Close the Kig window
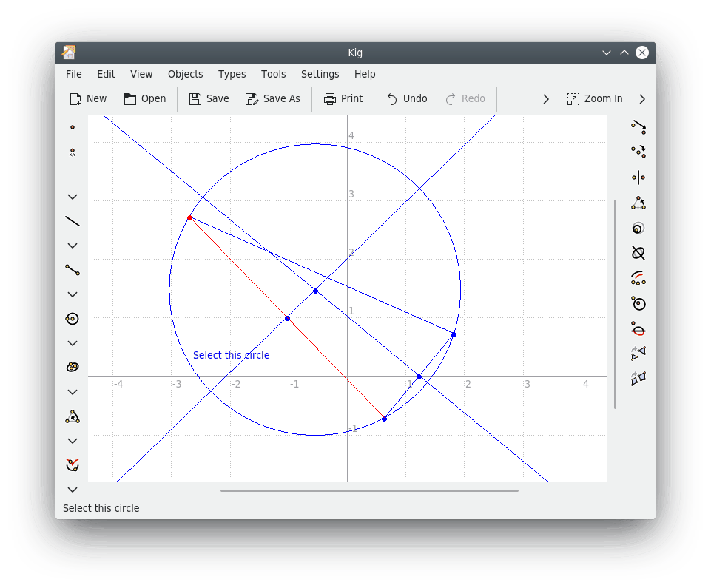 tap(642, 53)
